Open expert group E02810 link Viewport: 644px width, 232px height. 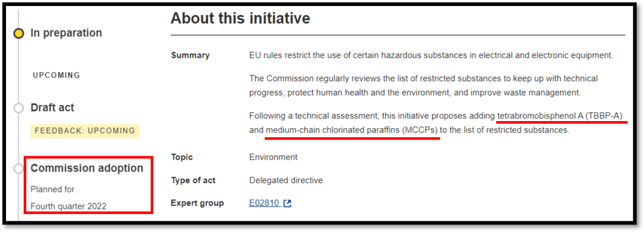(x=265, y=203)
